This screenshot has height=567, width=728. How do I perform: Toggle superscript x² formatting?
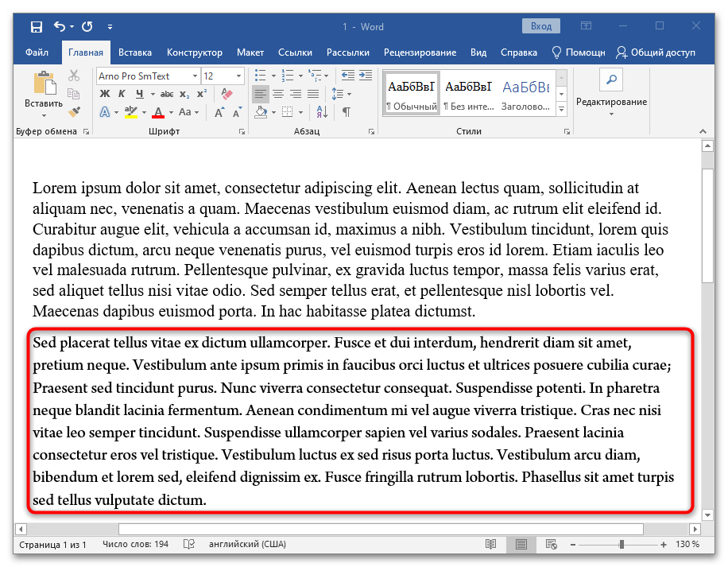pyautogui.click(x=202, y=94)
